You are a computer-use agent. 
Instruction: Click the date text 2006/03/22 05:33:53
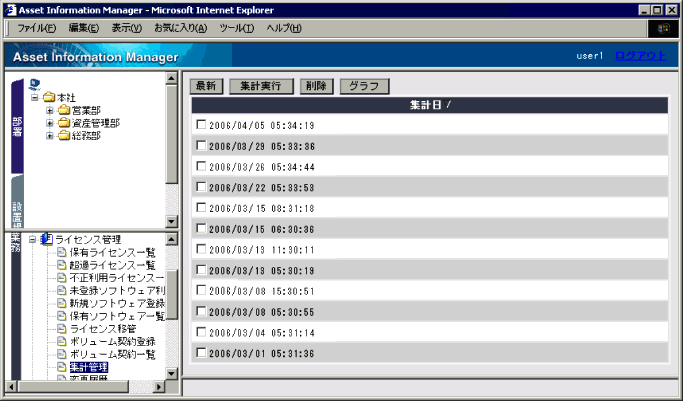coord(261,188)
